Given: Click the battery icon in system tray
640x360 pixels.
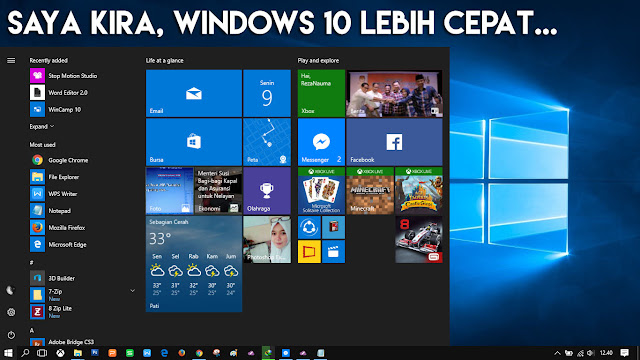Looking at the screenshot, I should pos(569,353).
